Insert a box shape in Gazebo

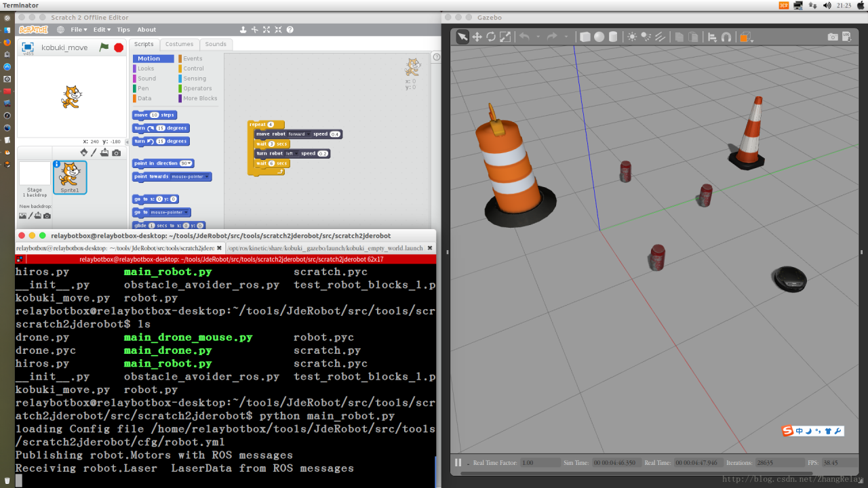coord(585,37)
